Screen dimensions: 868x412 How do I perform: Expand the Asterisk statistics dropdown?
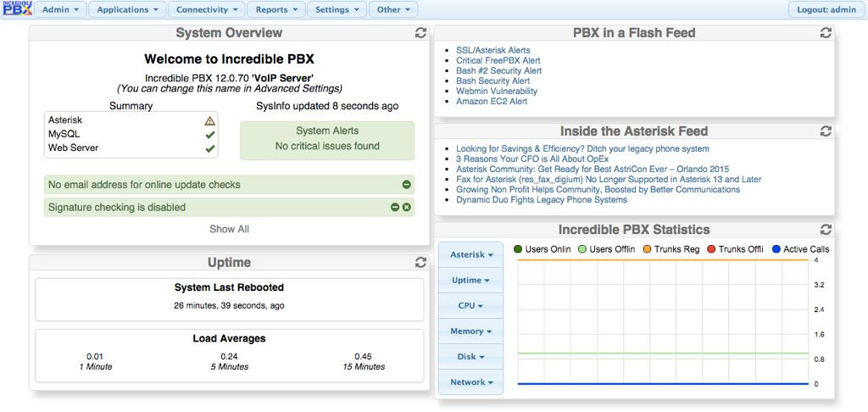coord(471,254)
